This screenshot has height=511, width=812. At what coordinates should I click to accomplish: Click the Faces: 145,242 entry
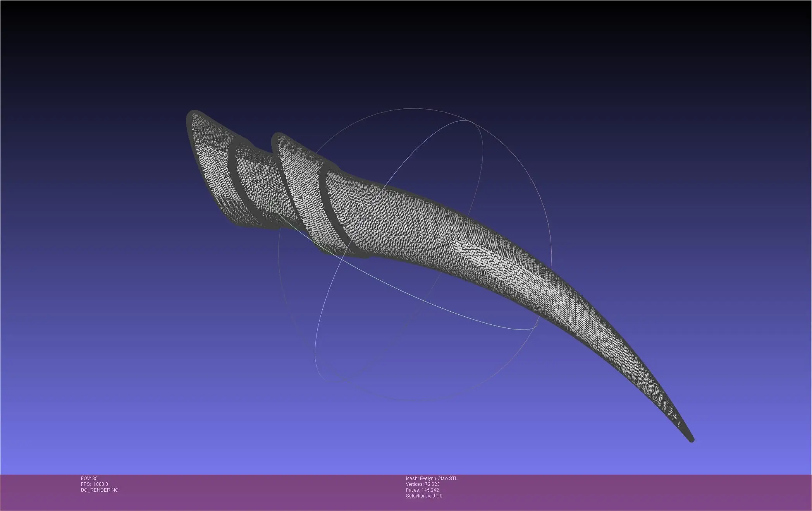(x=422, y=490)
